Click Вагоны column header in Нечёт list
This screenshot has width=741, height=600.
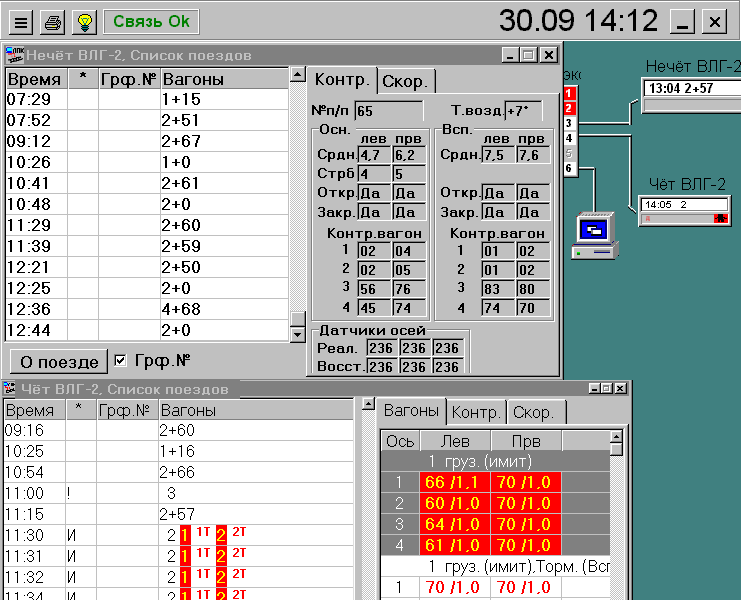pos(224,79)
